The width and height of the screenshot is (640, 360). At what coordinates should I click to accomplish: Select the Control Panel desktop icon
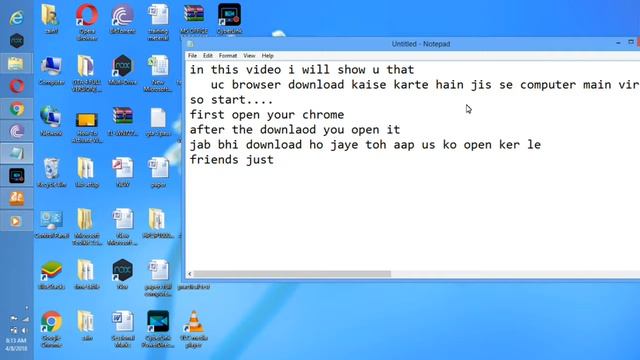[x=51, y=224]
